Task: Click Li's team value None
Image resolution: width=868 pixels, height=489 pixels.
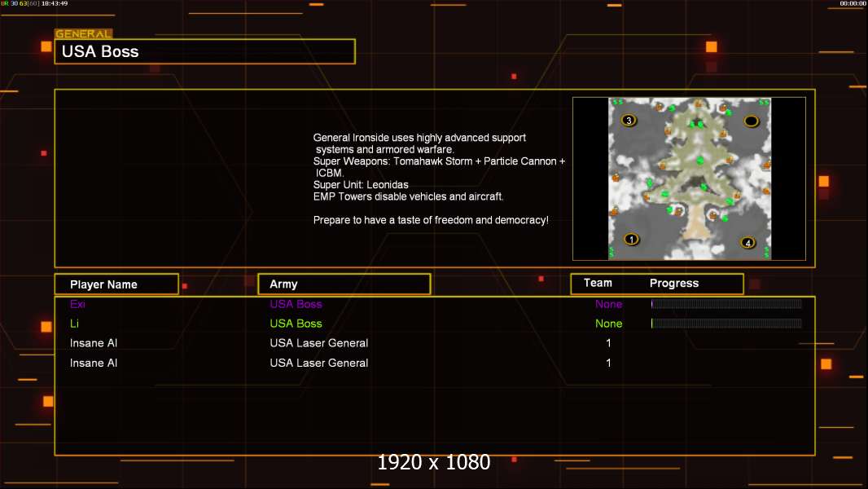Action: pos(608,324)
